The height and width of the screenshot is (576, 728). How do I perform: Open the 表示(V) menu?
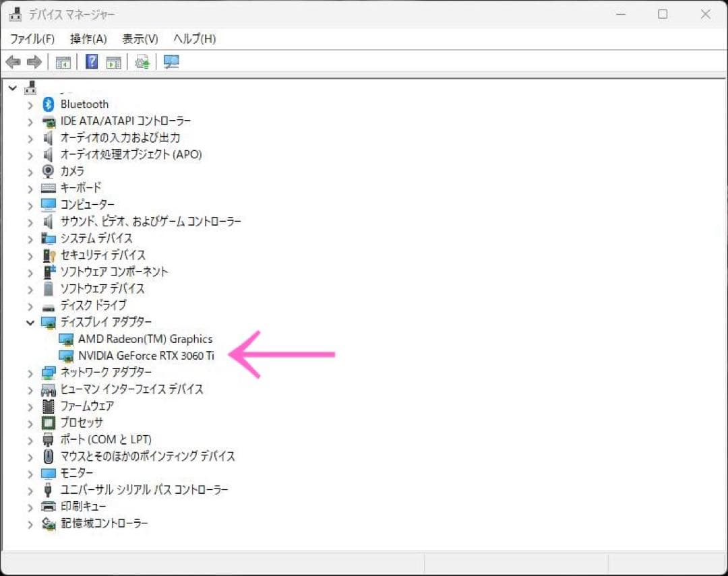139,38
